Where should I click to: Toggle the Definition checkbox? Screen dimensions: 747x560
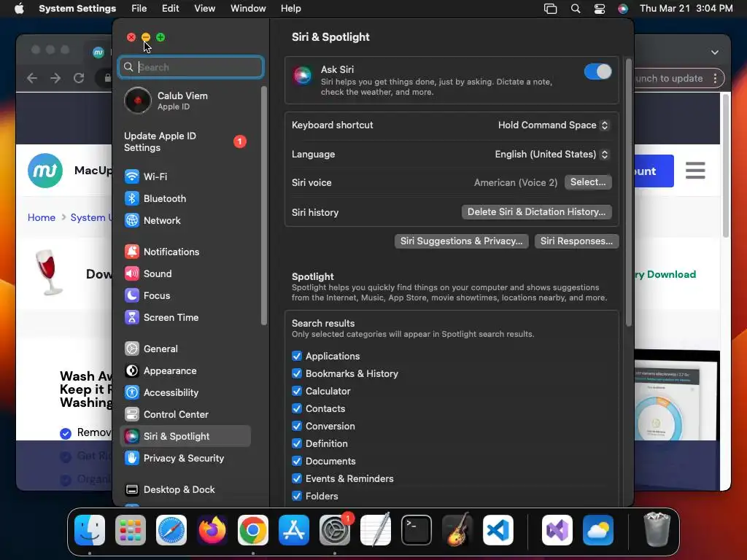point(297,444)
